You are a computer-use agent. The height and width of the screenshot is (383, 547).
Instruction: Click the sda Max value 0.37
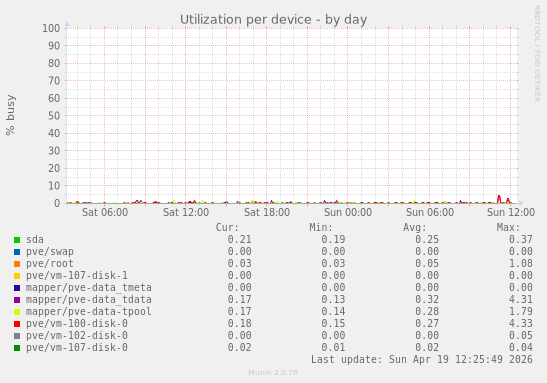click(520, 240)
